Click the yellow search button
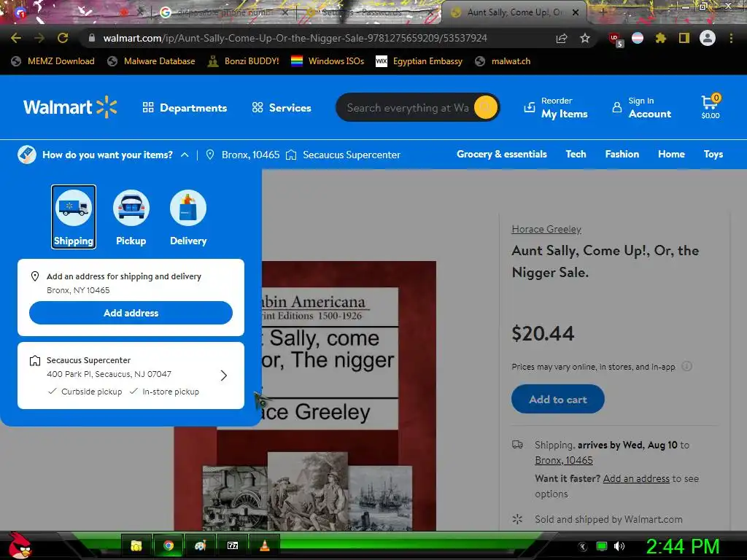Viewport: 747px width, 560px height. [x=485, y=107]
